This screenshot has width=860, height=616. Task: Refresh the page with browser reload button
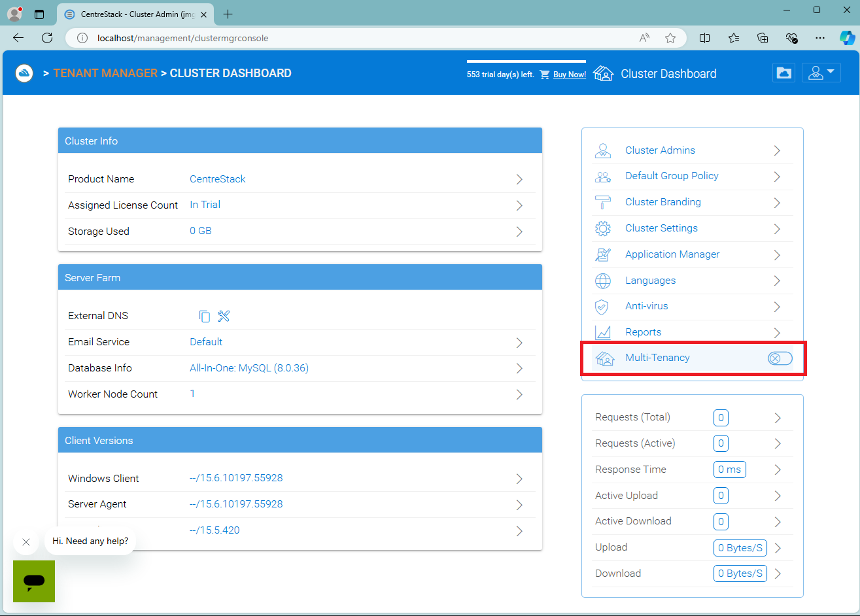[47, 38]
